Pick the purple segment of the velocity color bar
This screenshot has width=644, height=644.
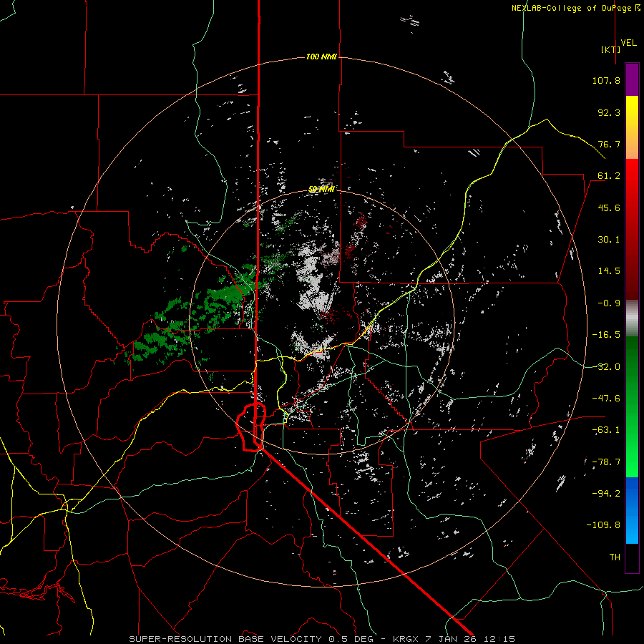click(632, 79)
